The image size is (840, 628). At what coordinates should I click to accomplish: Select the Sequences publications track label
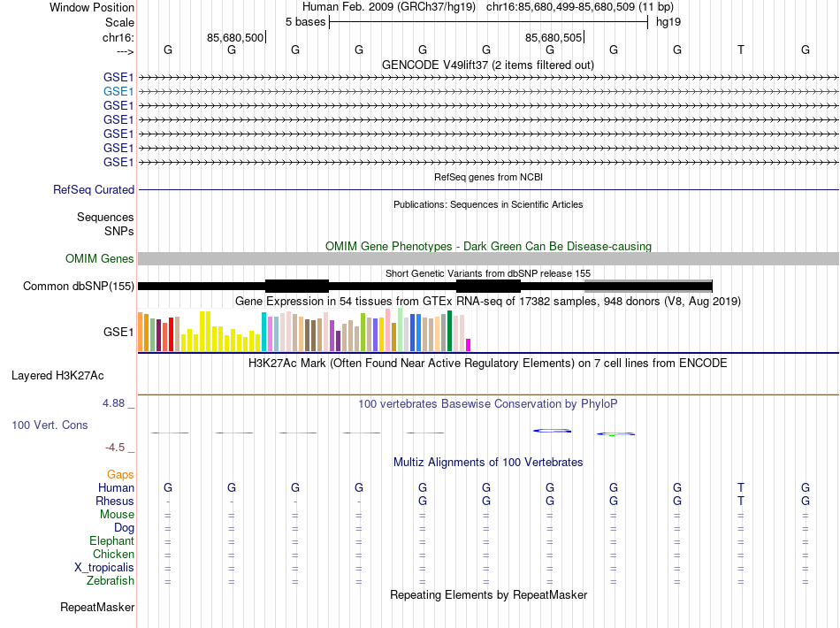(x=105, y=217)
